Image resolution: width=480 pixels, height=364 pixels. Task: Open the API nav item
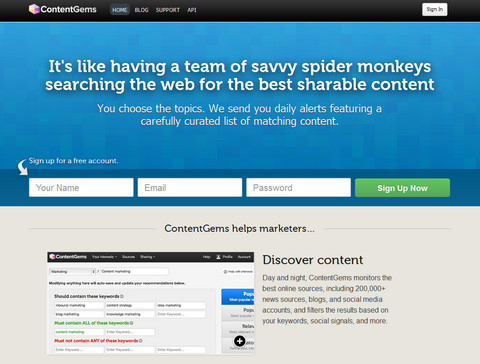192,10
